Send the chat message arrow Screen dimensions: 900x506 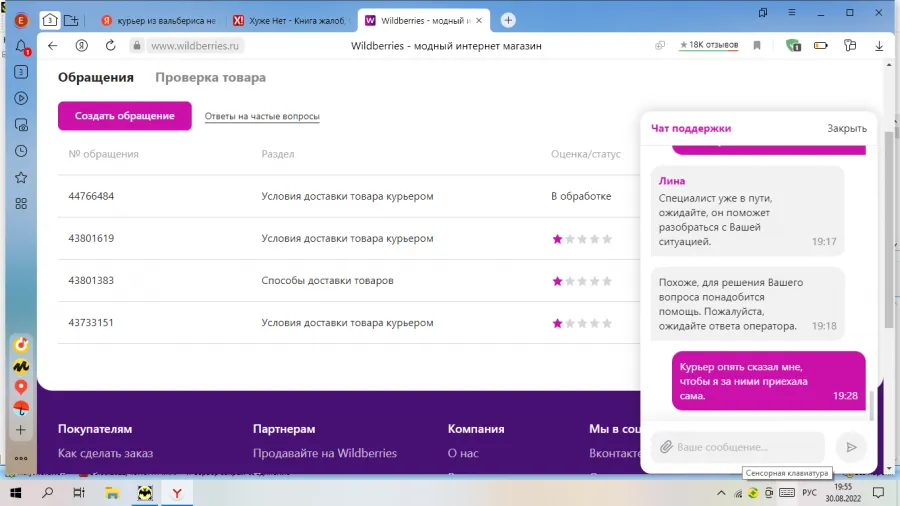(x=851, y=446)
